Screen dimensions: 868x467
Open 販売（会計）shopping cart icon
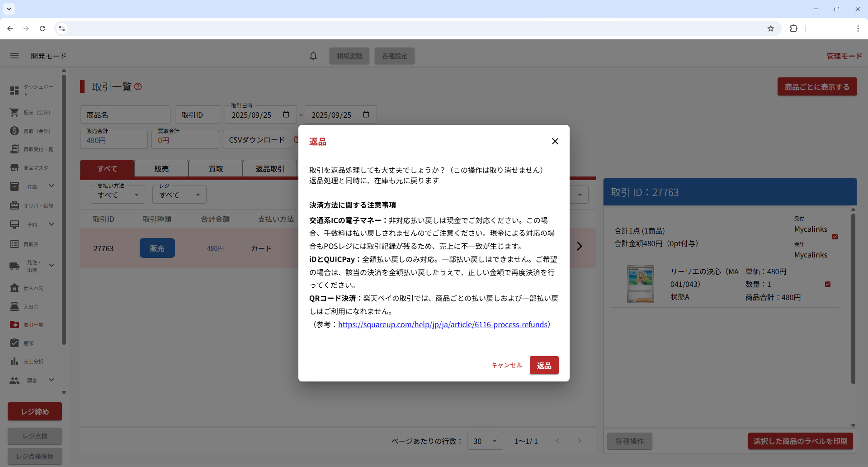point(14,112)
